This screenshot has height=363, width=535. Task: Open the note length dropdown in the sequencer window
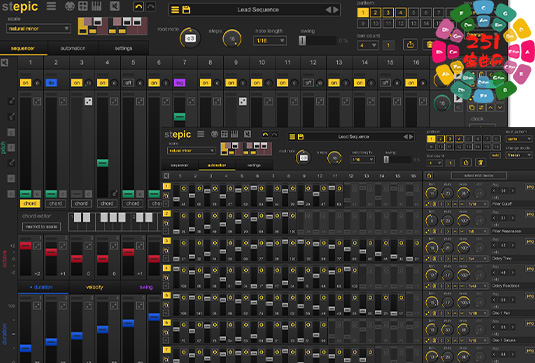[270, 41]
